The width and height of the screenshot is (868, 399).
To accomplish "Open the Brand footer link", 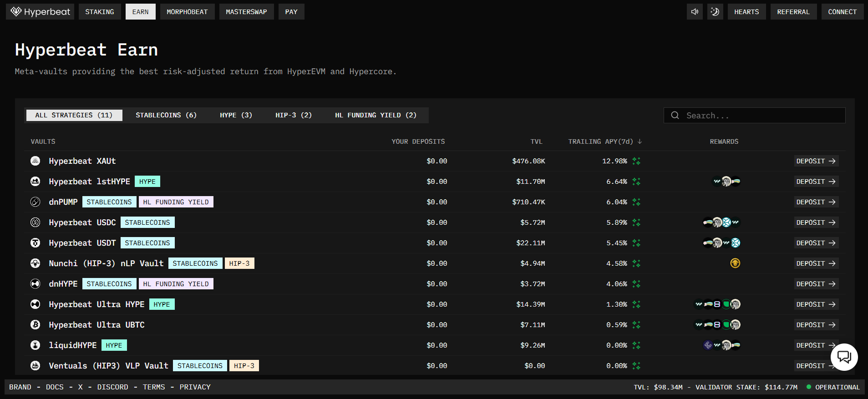I will [20, 387].
